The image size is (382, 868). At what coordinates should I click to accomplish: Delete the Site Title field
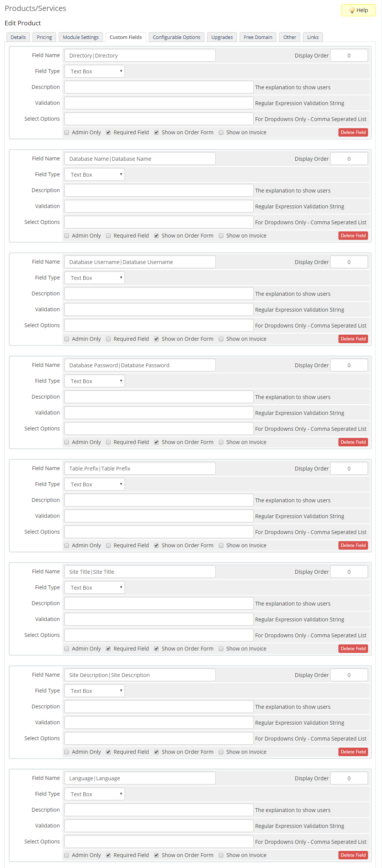coord(353,649)
